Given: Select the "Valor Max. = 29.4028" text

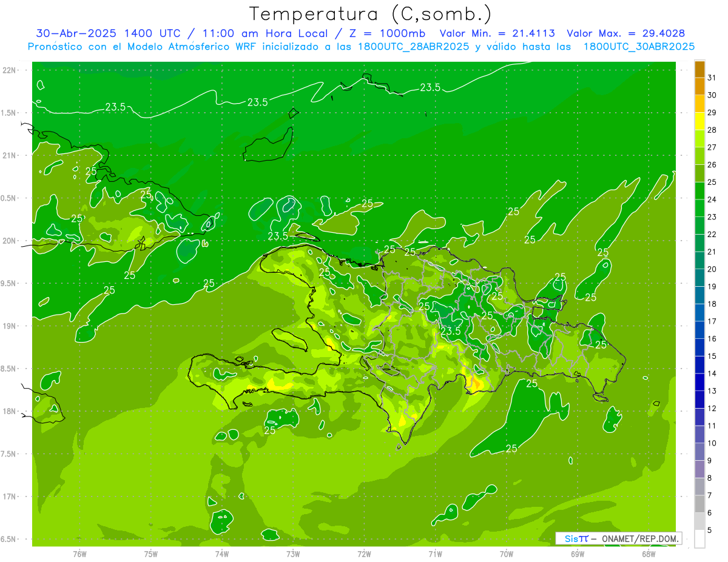Looking at the screenshot, I should point(626,33).
